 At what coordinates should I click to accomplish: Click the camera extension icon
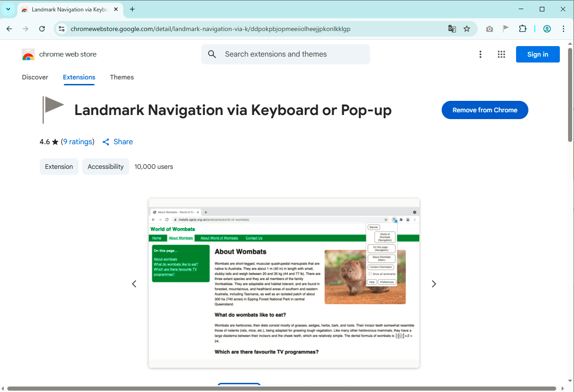pos(490,29)
